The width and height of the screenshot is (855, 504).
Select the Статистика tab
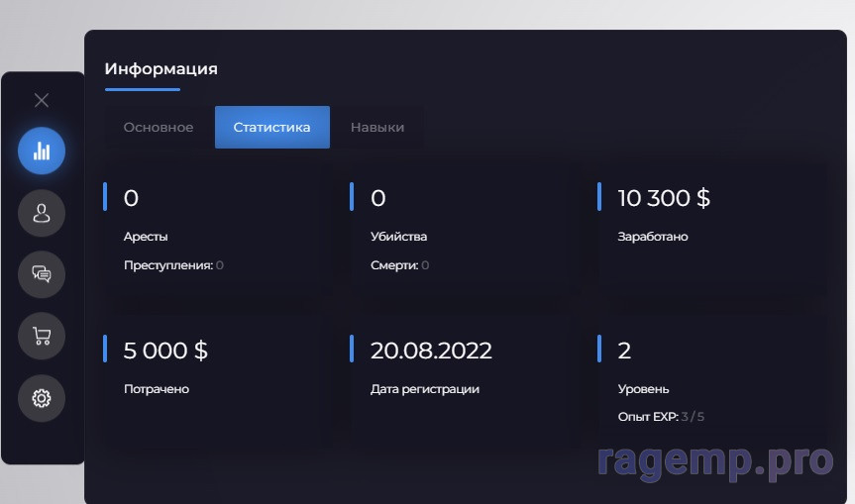point(271,128)
